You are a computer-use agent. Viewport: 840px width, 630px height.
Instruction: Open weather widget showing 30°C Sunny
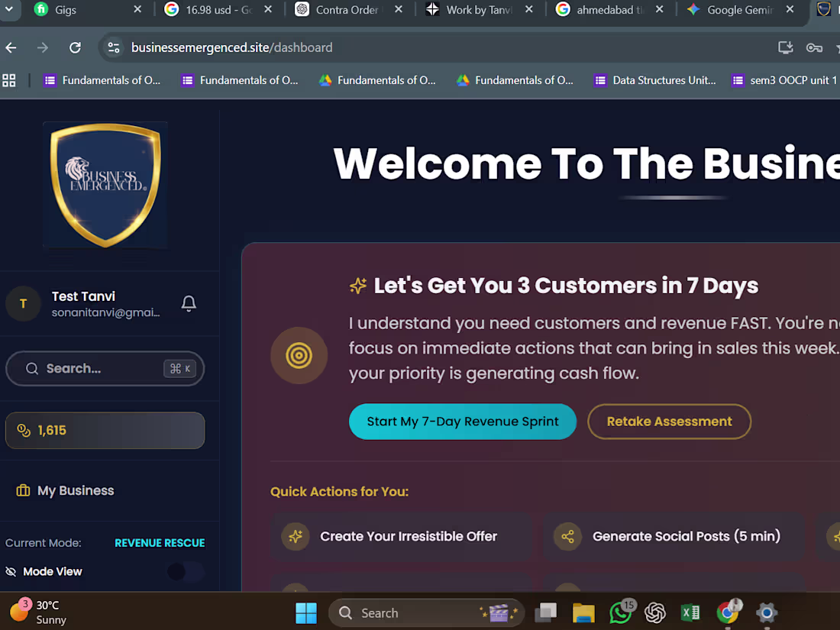click(39, 612)
